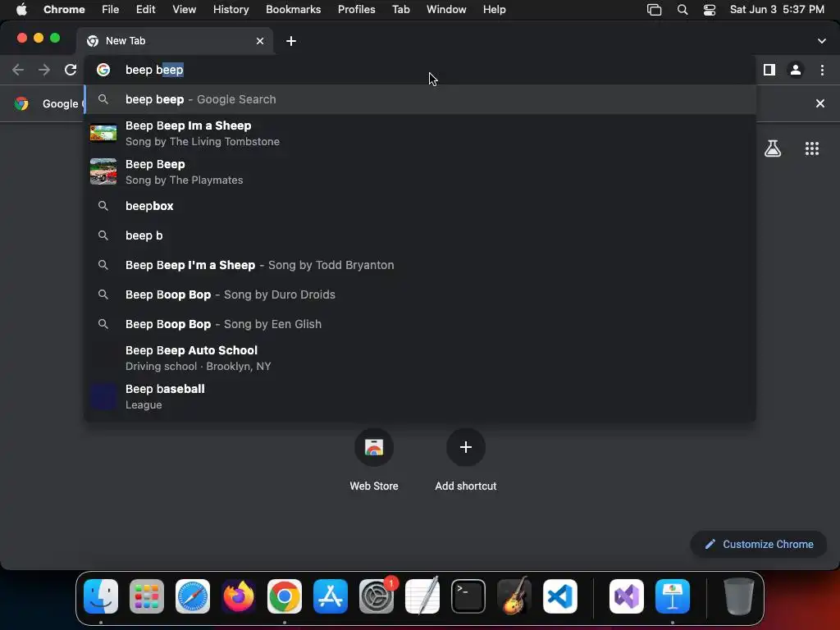Image resolution: width=840 pixels, height=630 pixels.
Task: Click the browser forward arrow
Action: click(x=44, y=70)
